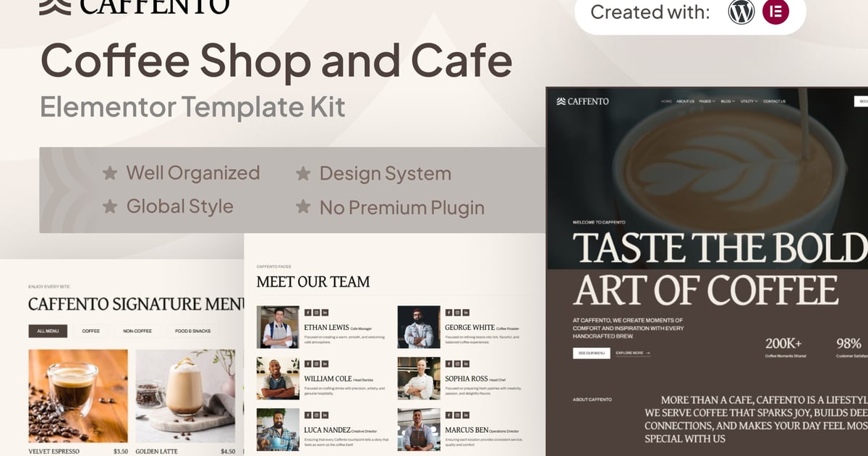Viewport: 868px width, 456px height.
Task: Expand the PAGES dropdown in the navigation
Action: [705, 101]
